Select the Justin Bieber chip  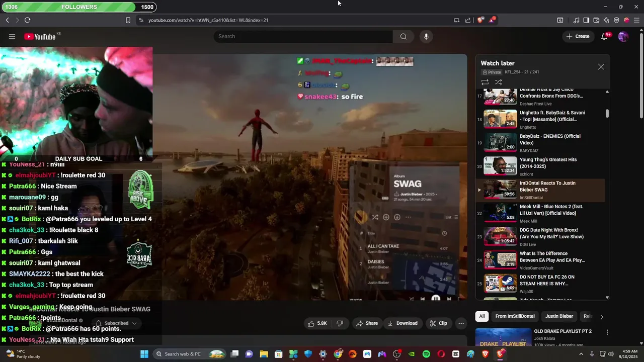[x=559, y=316]
